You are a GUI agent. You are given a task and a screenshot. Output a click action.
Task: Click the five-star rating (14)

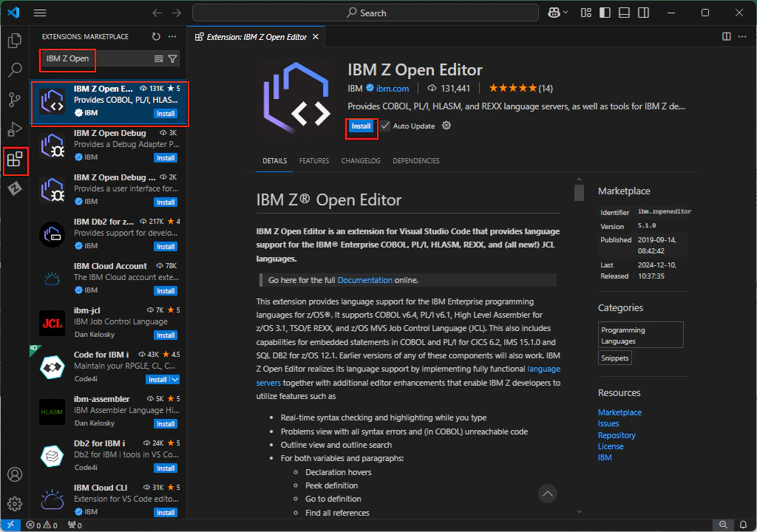[x=521, y=89]
